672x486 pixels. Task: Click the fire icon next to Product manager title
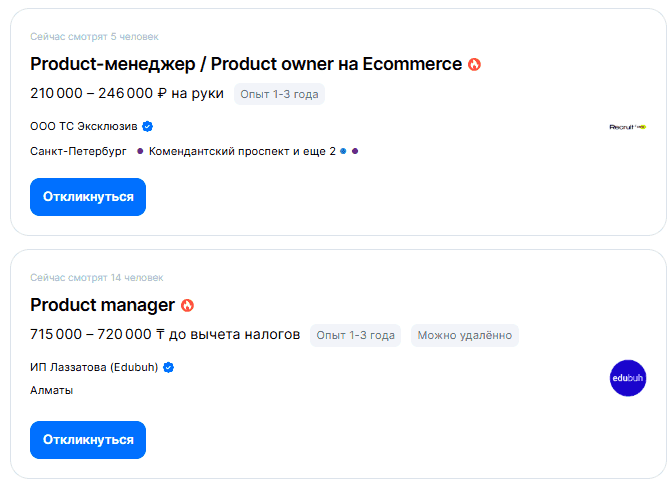tap(187, 305)
